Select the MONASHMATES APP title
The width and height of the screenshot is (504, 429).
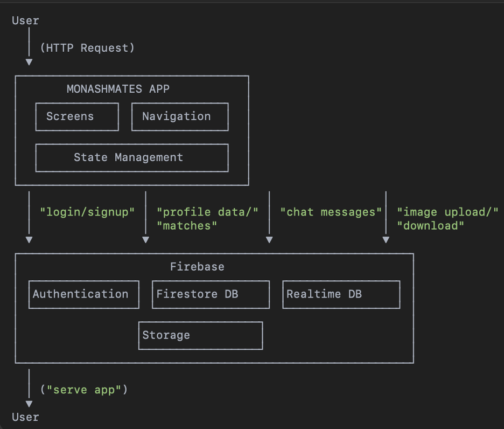[118, 89]
